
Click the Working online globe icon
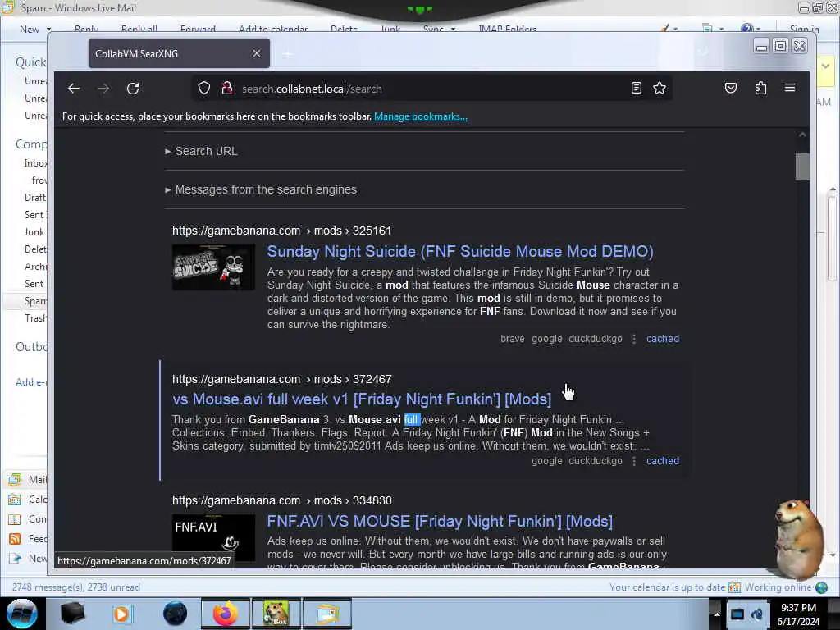point(822,587)
